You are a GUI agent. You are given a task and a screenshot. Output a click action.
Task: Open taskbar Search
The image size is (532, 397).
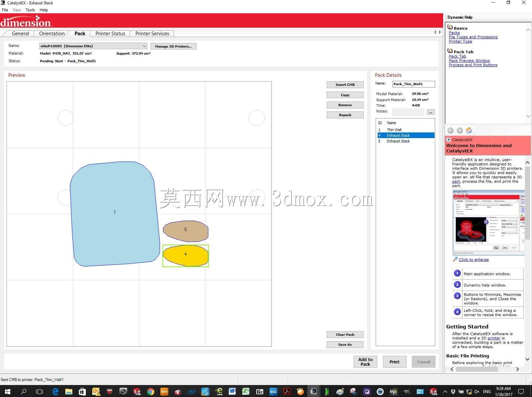[24, 391]
